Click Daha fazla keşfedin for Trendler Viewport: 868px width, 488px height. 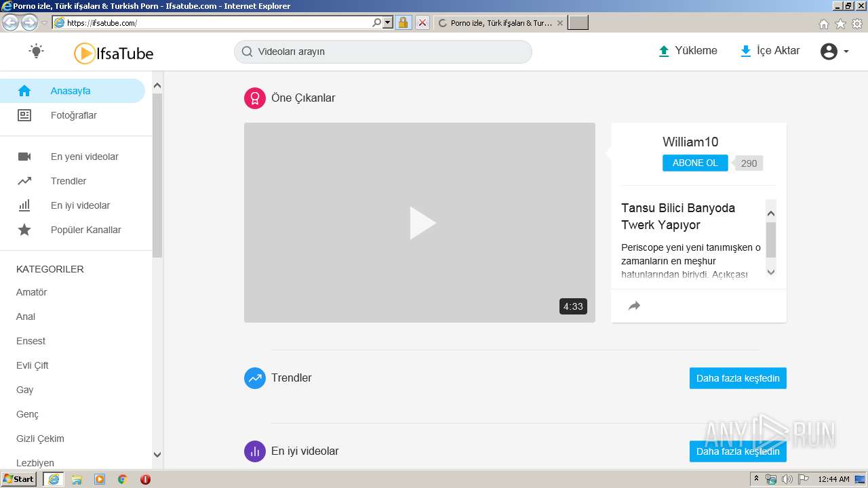(738, 378)
